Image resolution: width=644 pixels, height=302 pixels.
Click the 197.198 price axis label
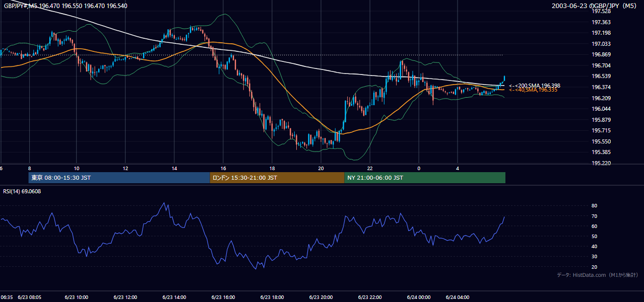(x=602, y=33)
